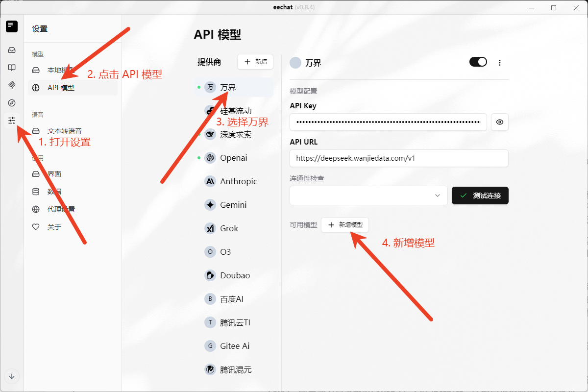588x392 pixels.
Task: Click the 硅基流动 logo icon
Action: [210, 111]
